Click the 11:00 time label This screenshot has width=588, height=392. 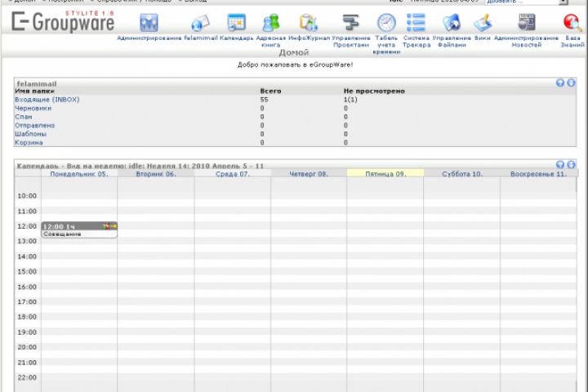27,212
